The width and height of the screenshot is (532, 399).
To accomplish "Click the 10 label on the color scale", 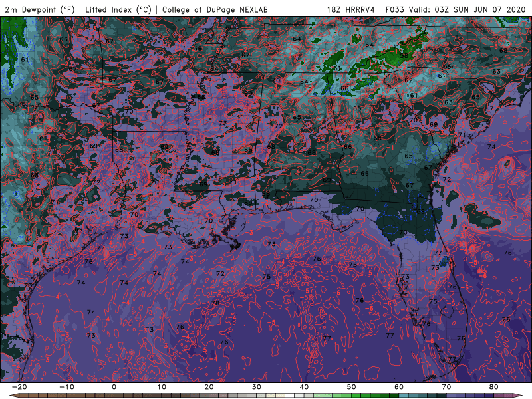I will pos(162,387).
